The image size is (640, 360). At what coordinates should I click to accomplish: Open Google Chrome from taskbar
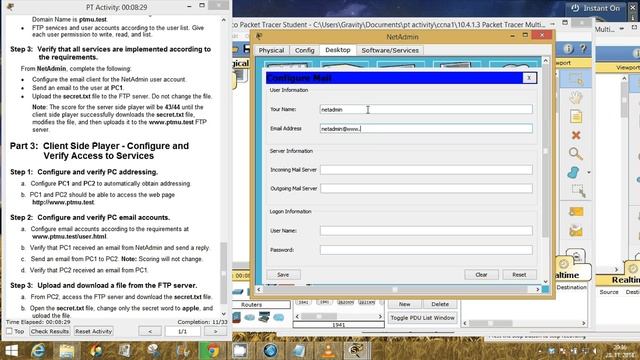pyautogui.click(x=212, y=351)
